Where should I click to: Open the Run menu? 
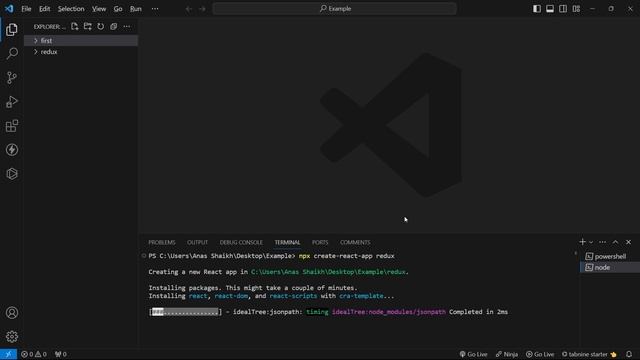pos(136,9)
